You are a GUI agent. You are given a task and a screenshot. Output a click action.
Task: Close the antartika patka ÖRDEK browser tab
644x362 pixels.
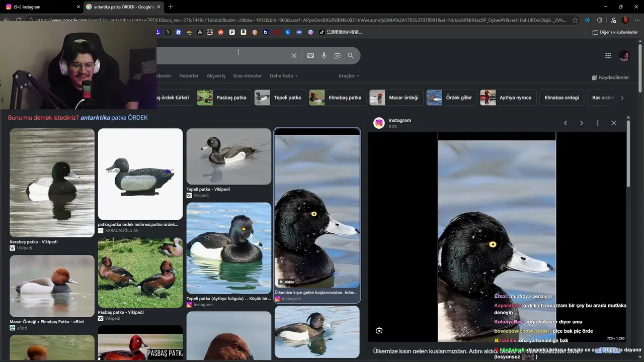(159, 7)
